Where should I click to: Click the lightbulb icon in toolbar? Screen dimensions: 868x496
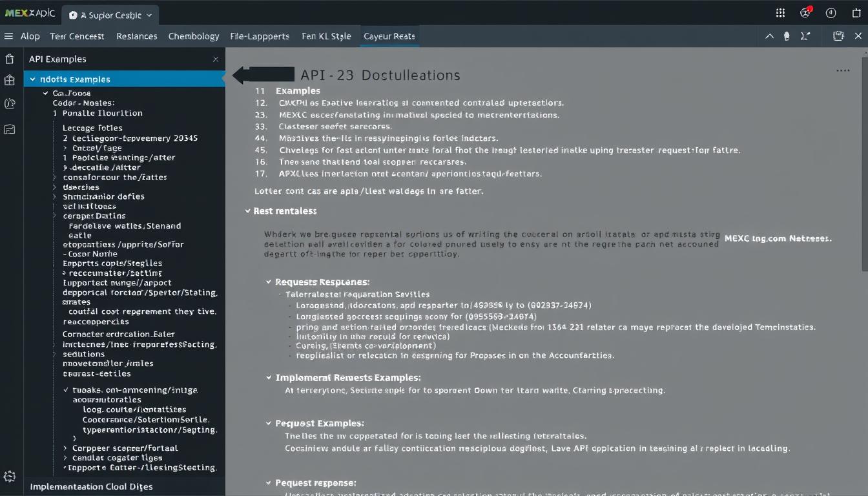787,36
